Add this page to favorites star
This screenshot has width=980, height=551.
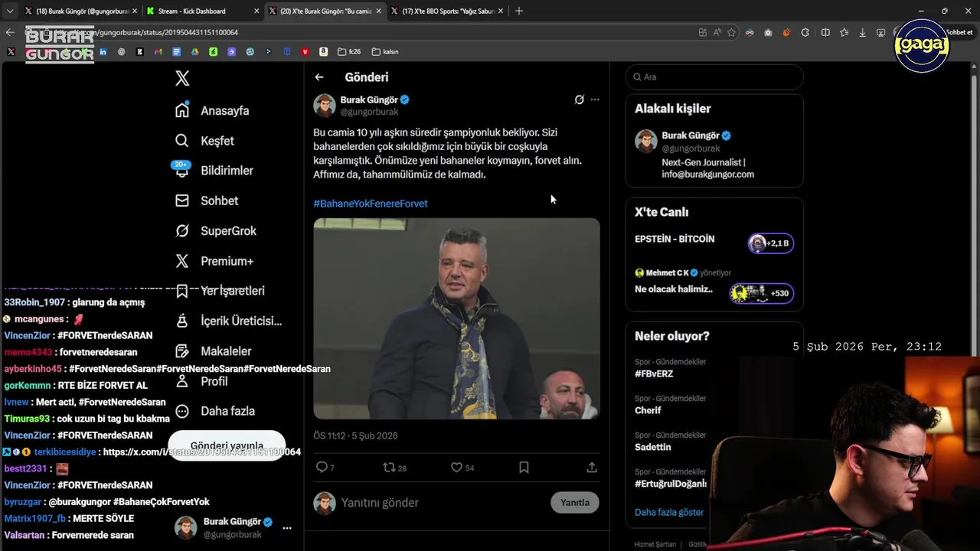point(731,32)
